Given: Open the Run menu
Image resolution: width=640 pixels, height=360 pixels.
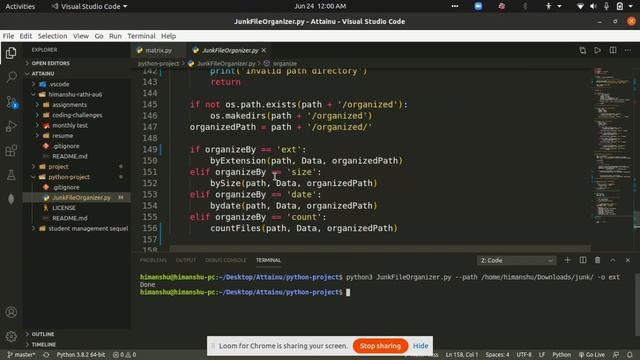Looking at the screenshot, I should tap(115, 36).
